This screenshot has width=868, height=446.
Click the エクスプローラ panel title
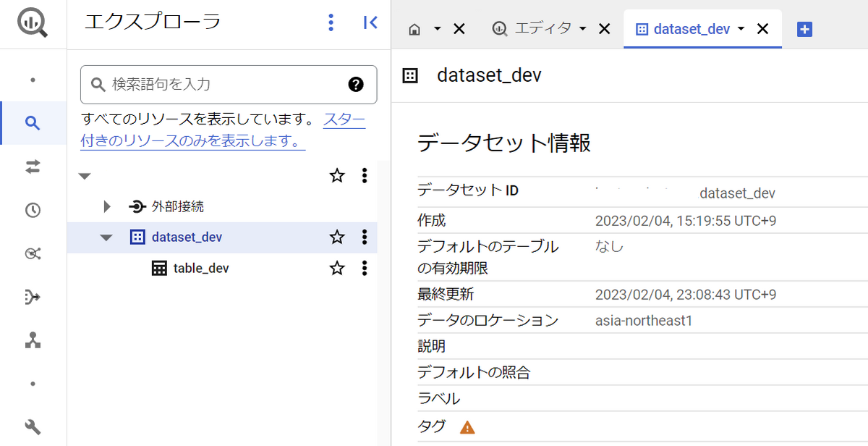click(x=153, y=22)
